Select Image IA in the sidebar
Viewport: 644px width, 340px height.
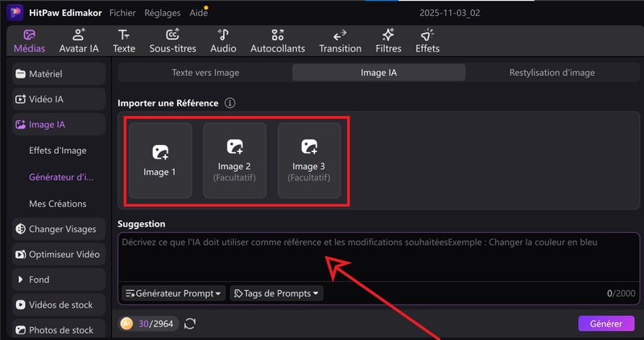pyautogui.click(x=59, y=125)
